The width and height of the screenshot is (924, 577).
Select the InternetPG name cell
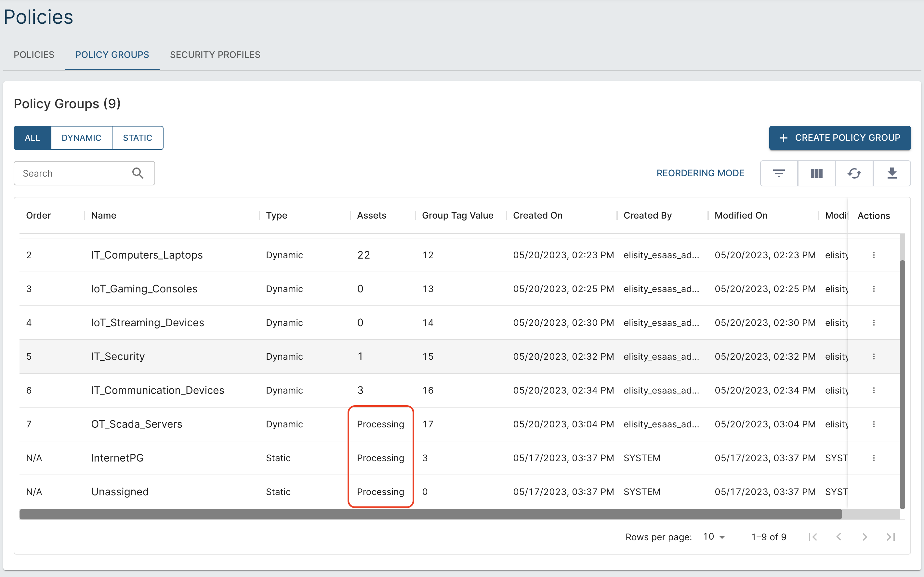tap(117, 458)
